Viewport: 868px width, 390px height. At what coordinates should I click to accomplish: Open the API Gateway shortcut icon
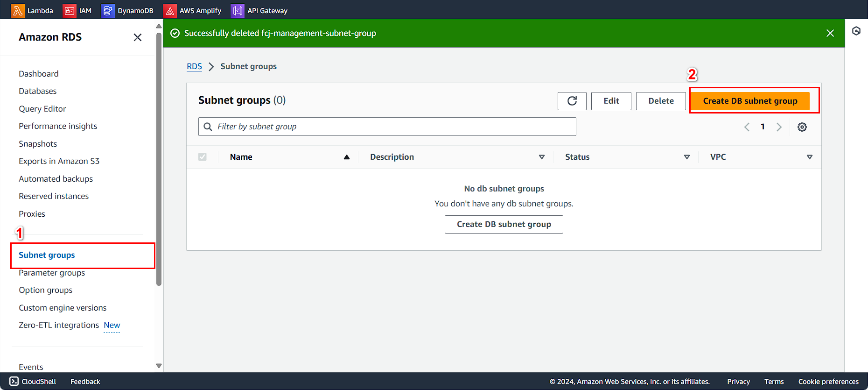pos(238,10)
